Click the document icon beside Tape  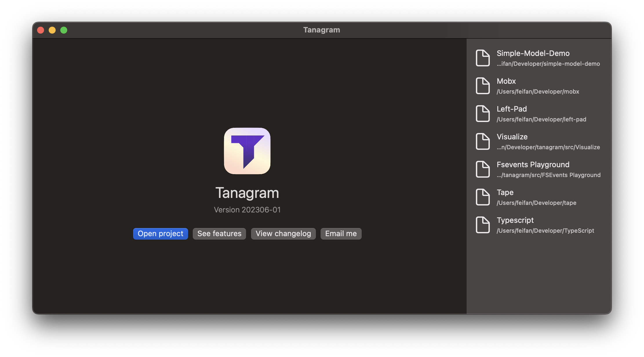(483, 197)
